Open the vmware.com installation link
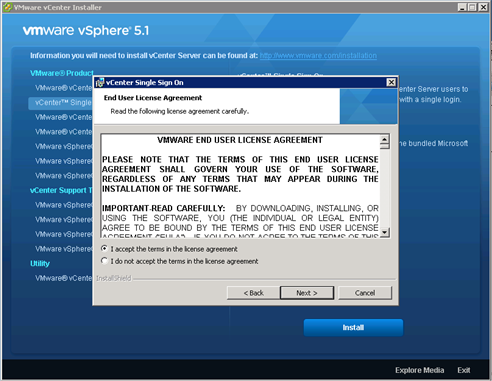The image size is (492, 381). pyautogui.click(x=318, y=56)
